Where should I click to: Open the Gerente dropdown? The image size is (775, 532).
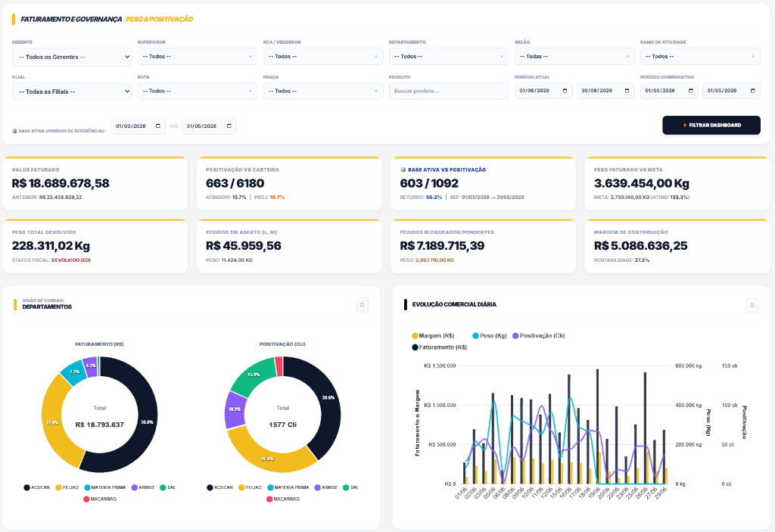point(72,57)
